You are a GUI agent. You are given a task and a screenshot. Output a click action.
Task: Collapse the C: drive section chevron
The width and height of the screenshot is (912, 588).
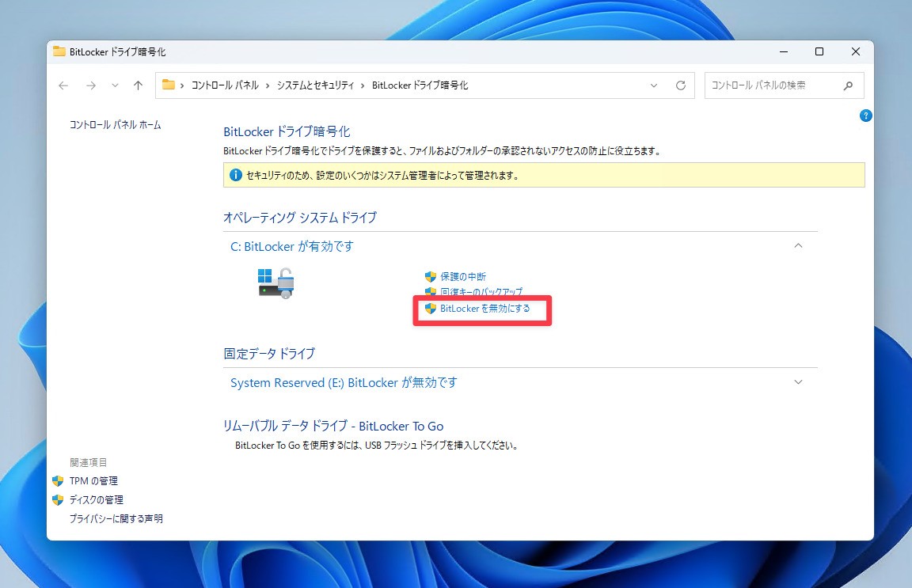[x=798, y=246]
